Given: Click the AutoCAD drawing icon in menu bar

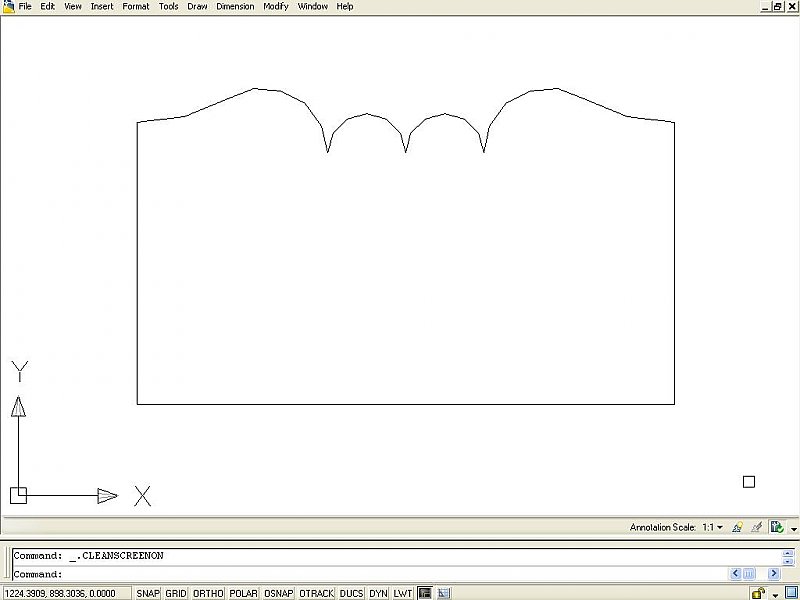Looking at the screenshot, I should click(8, 6).
